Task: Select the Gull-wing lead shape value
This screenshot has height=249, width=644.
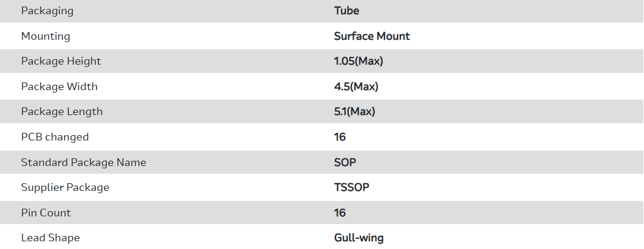Action: tap(359, 238)
